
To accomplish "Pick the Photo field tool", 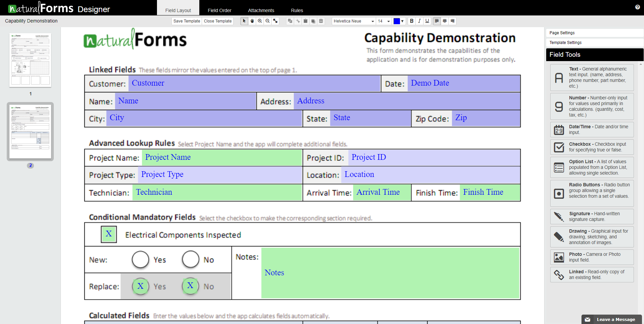I will click(592, 257).
